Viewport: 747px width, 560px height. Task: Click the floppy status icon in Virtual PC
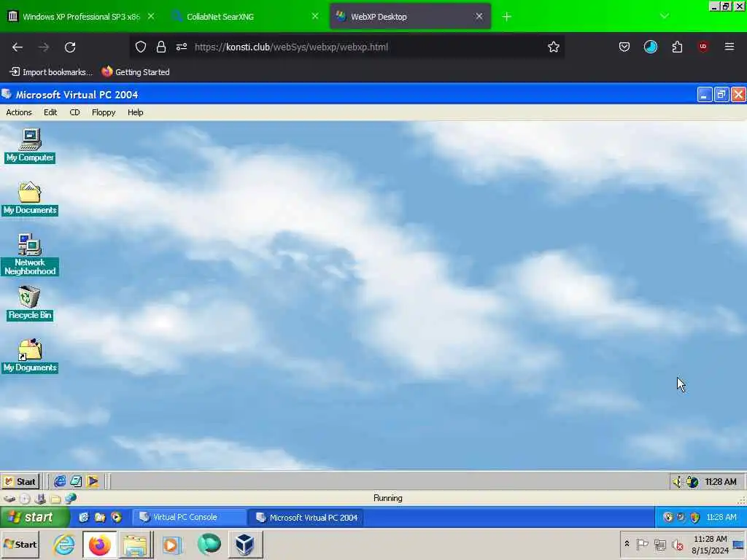tap(41, 499)
